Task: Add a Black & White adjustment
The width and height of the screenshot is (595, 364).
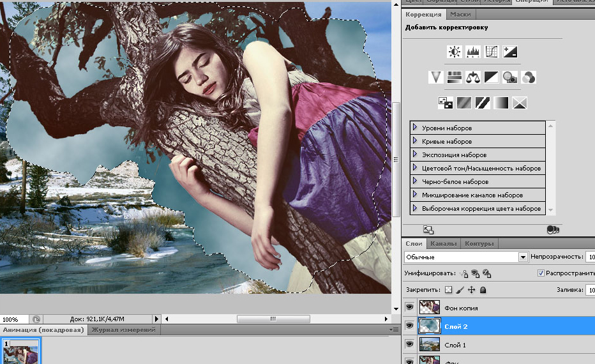Action: click(492, 77)
